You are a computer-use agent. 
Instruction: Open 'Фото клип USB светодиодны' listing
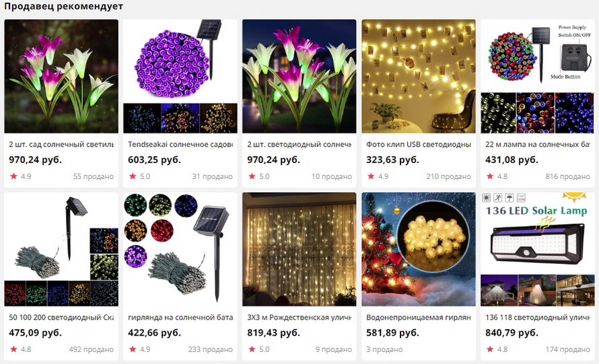tap(419, 145)
